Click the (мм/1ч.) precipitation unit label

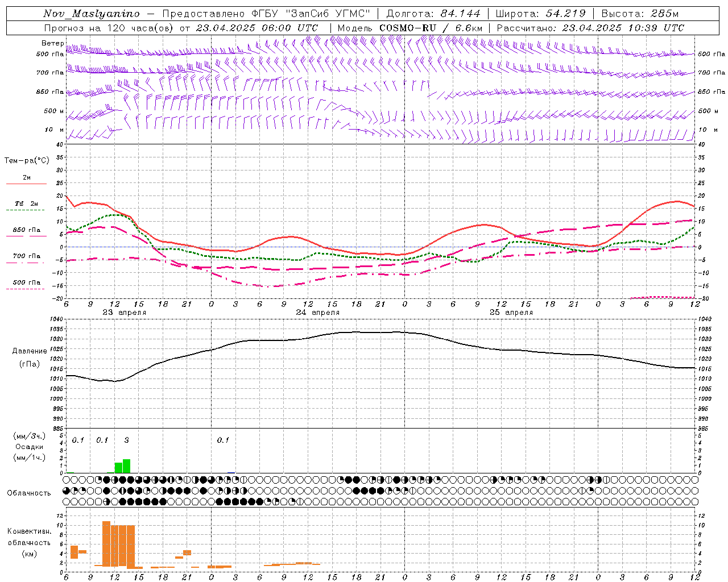28,458
